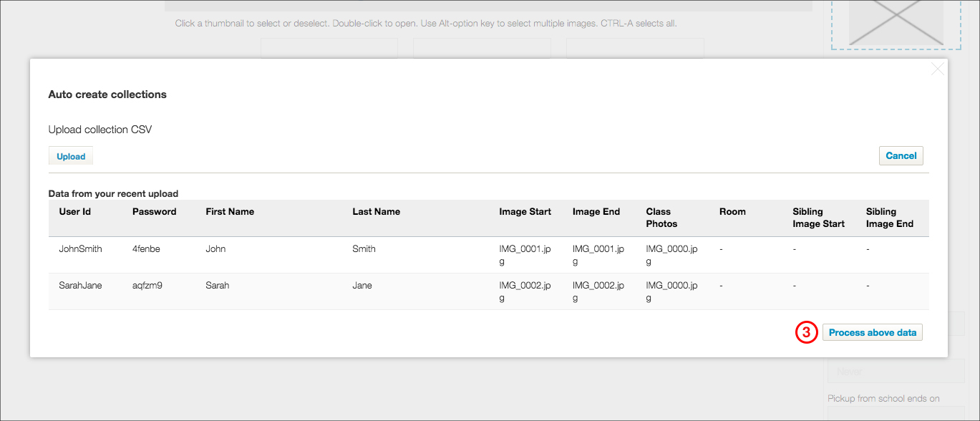Select the User Id column header
Image resolution: width=980 pixels, height=421 pixels.
pos(75,211)
